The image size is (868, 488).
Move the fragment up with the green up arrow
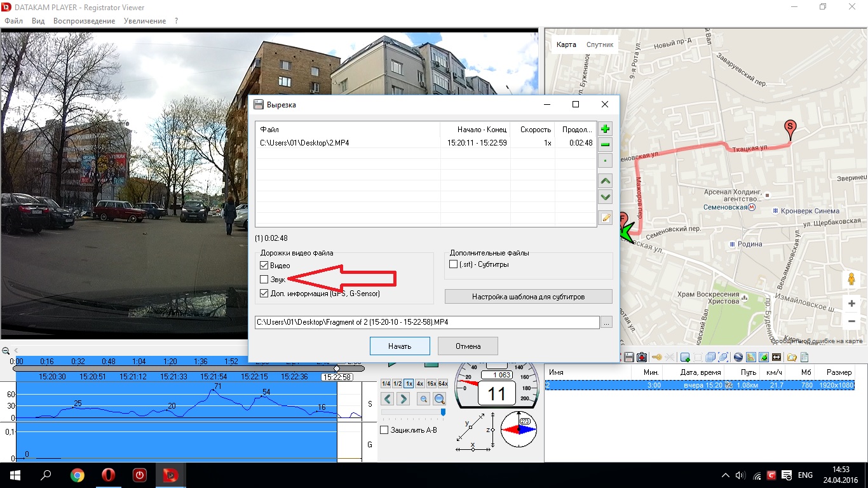coord(606,181)
